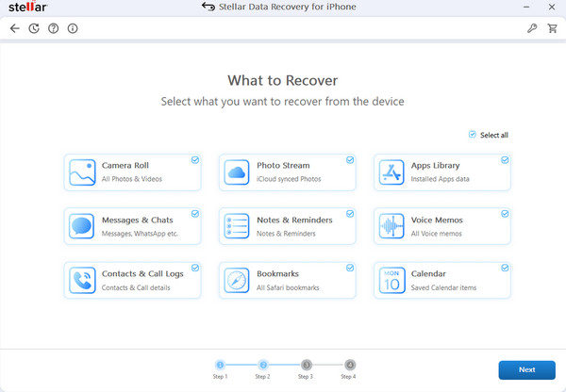This screenshot has height=392, width=566.
Task: Open the help question mark icon
Action: [54, 28]
